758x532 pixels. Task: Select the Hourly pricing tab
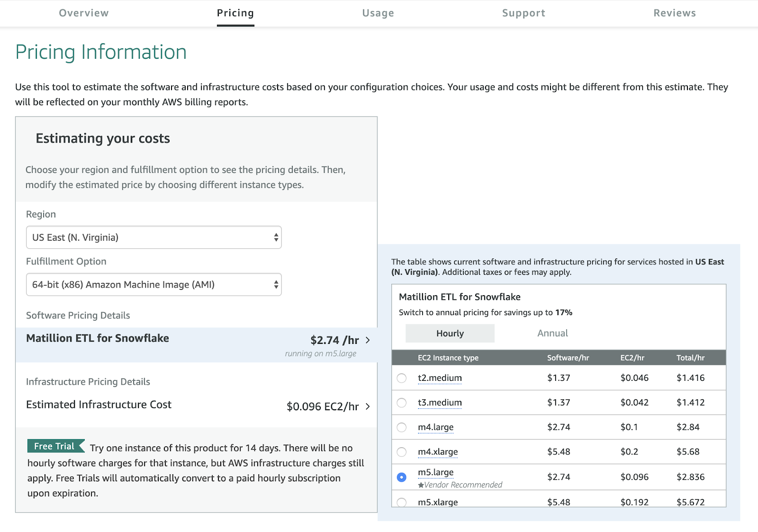coord(450,333)
